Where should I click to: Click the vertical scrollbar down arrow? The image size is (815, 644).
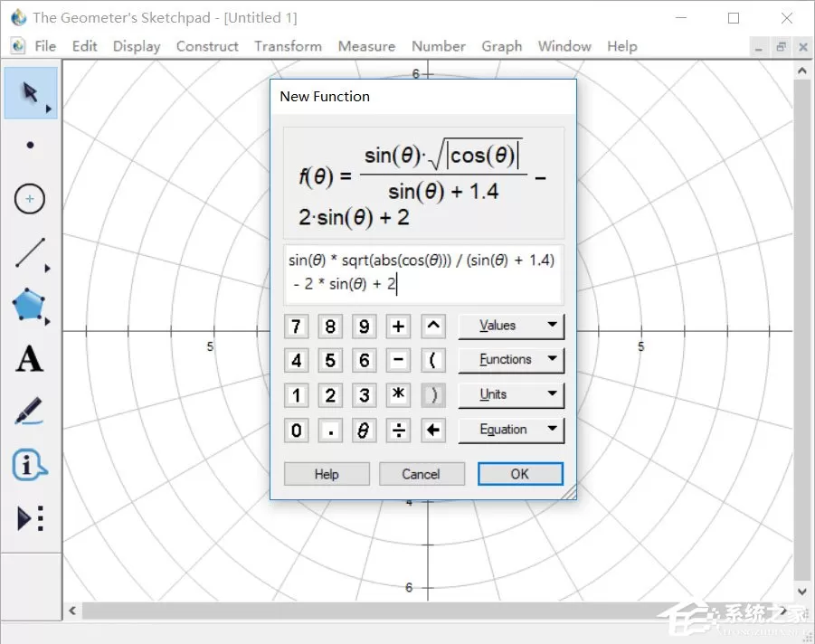pos(802,592)
